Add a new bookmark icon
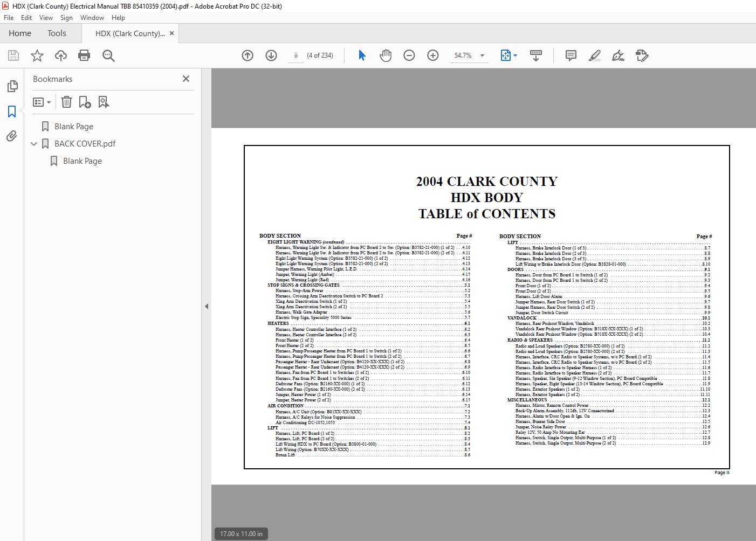Screen dimensions: 756x541 click(85, 102)
